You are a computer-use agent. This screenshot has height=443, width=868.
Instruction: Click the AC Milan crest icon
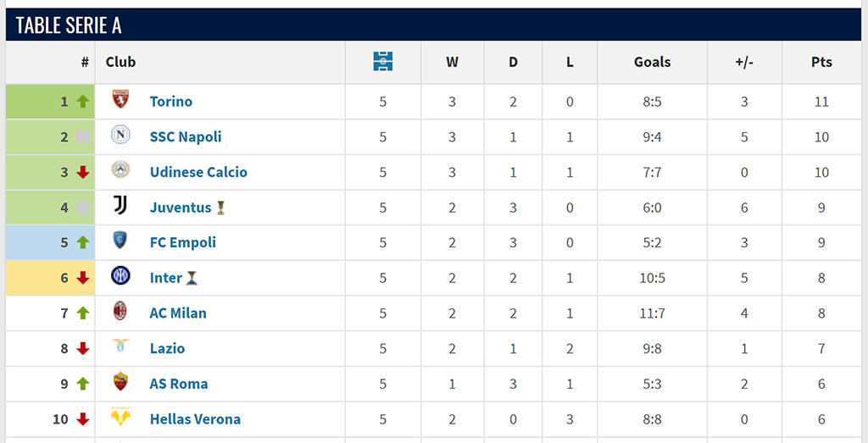coord(120,312)
